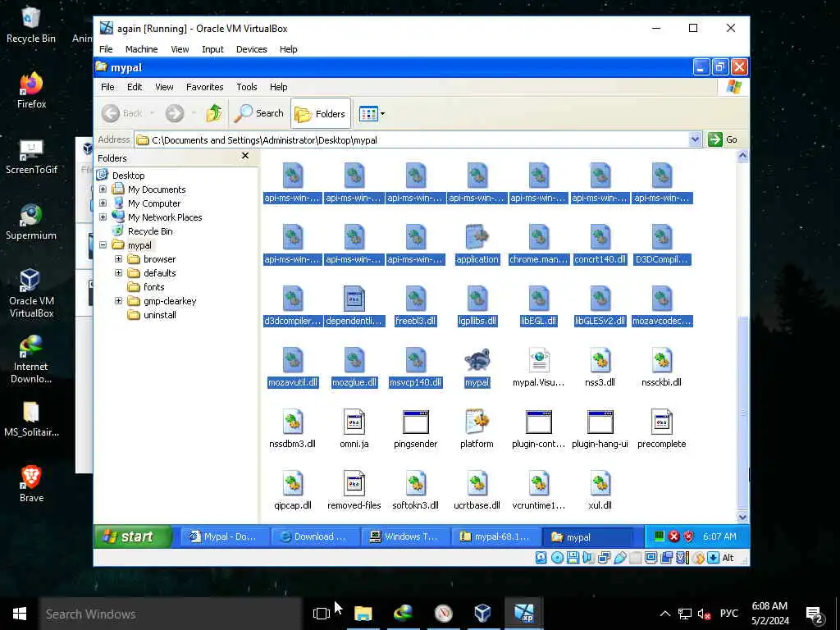
Task: Click the Up folder toolbar icon
Action: tap(214, 113)
